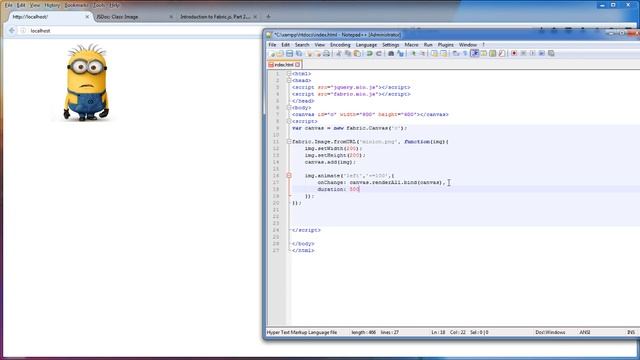The image size is (640, 360).
Task: Collapse the body fold marker on line 6
Action: click(x=289, y=108)
